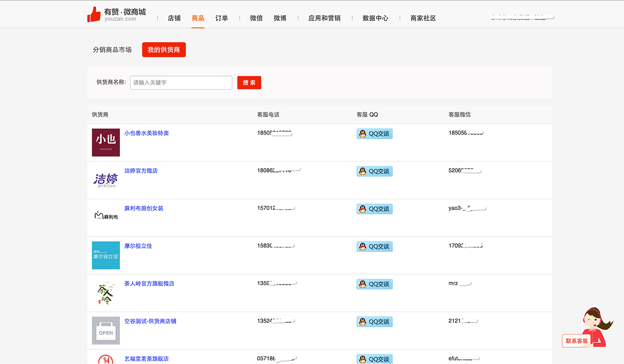Focus the 供货商名称 keyword input field
This screenshot has height=364, width=624.
tap(181, 82)
